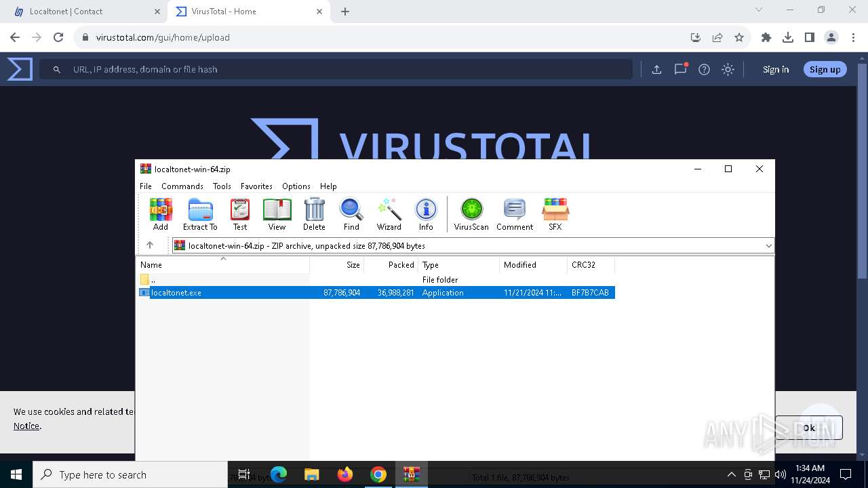
Task: Bookmark this page star icon
Action: point(739,37)
